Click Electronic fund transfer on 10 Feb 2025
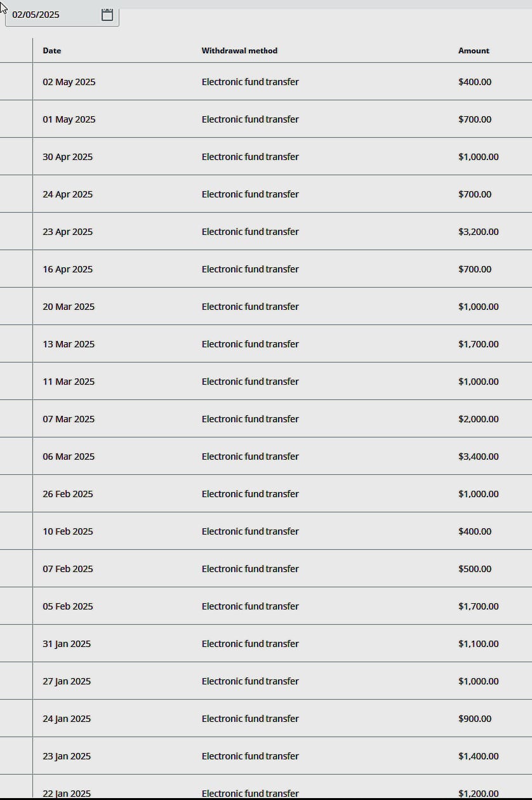 coord(250,531)
